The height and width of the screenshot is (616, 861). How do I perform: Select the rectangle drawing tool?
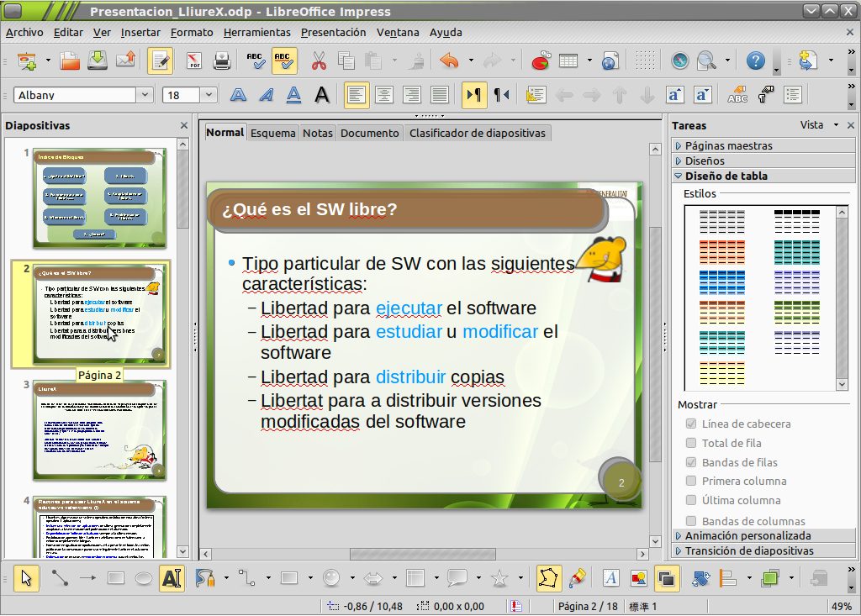[x=114, y=578]
